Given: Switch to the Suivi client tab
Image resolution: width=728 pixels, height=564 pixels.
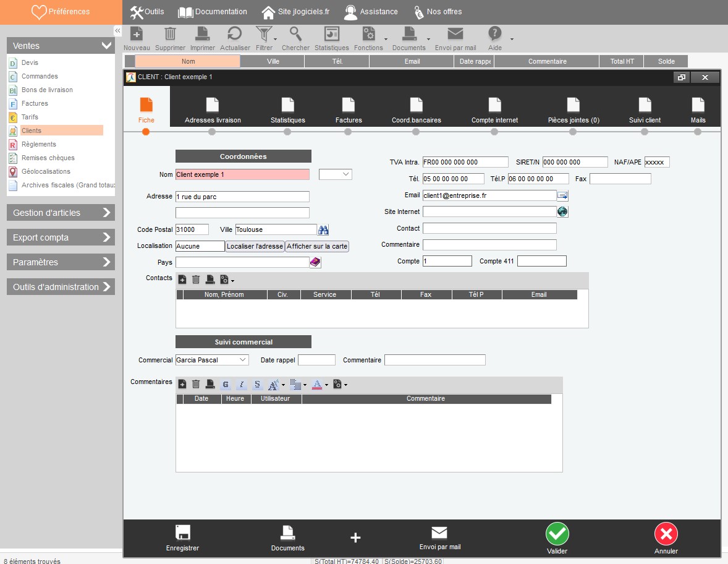Looking at the screenshot, I should coord(645,111).
